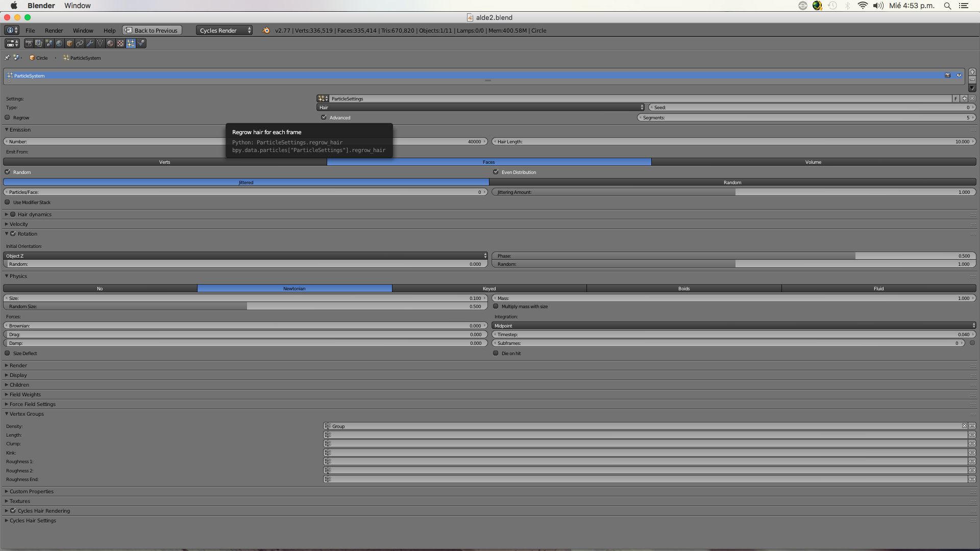Click the Jittering Amount slider
Viewport: 980px width, 551px height.
coord(733,192)
